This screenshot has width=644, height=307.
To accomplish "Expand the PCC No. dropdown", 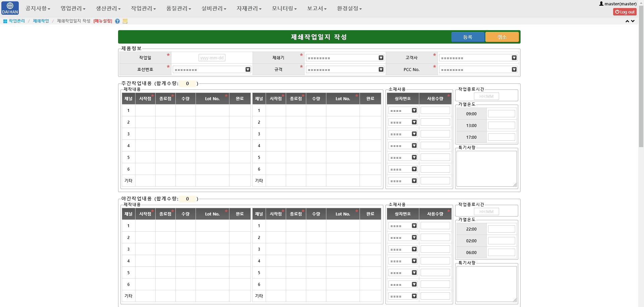I will [x=514, y=69].
